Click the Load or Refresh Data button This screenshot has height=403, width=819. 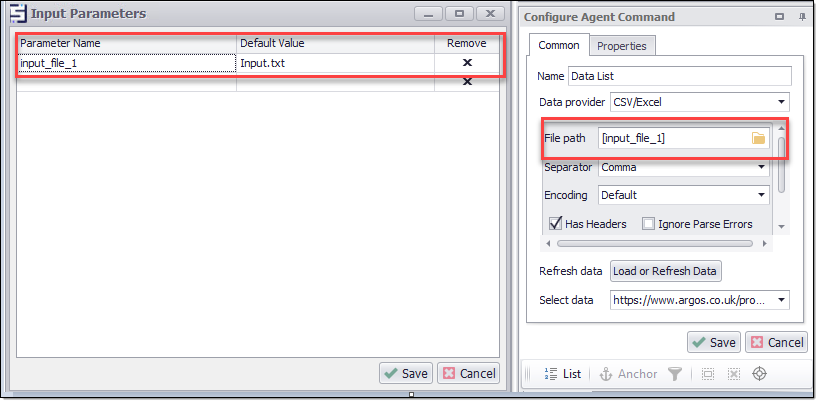click(665, 271)
